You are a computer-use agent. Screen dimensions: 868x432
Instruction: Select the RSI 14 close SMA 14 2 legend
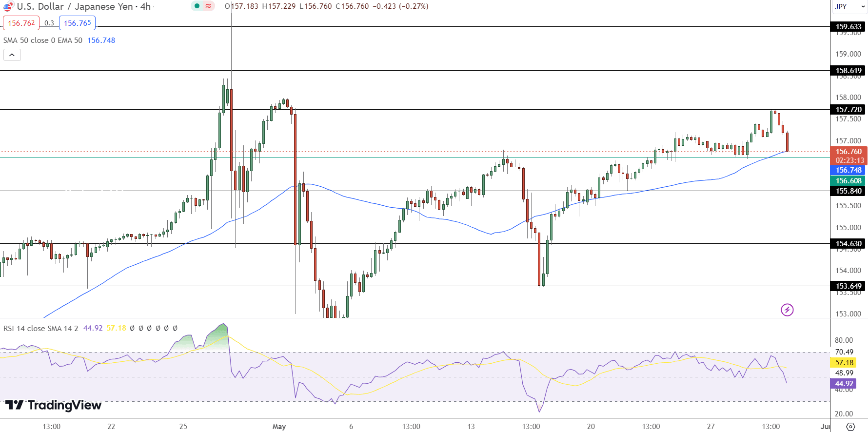pos(41,328)
